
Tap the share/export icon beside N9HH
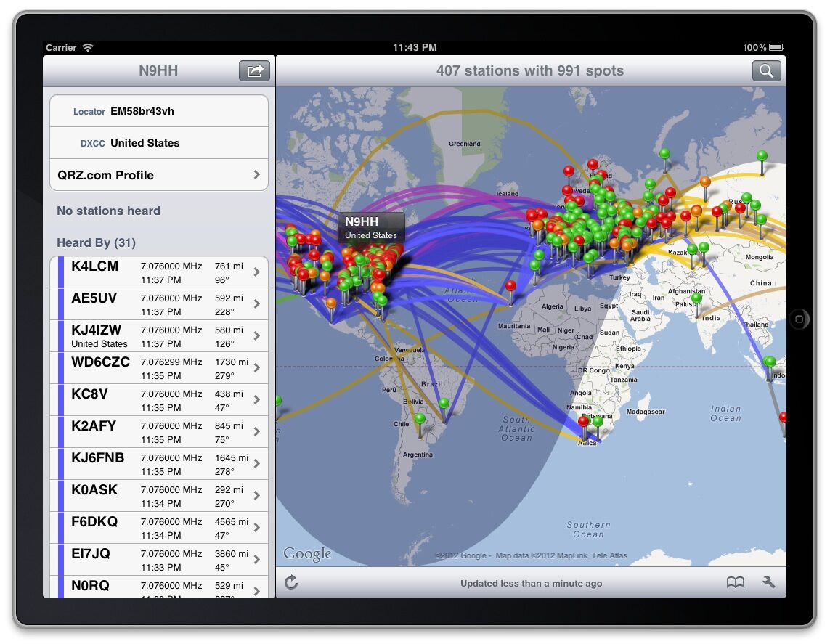[x=254, y=71]
